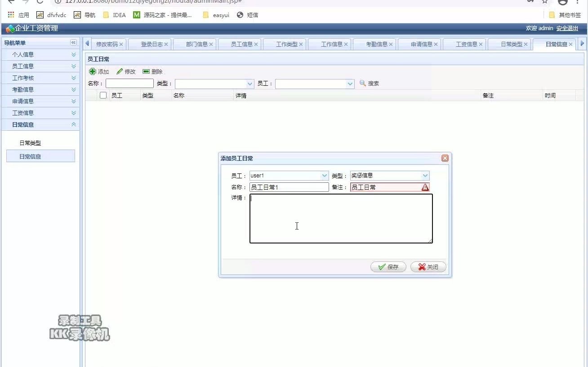This screenshot has width=588, height=367.
Task: Click the 添加 (add) toolbar icon
Action: pos(93,71)
